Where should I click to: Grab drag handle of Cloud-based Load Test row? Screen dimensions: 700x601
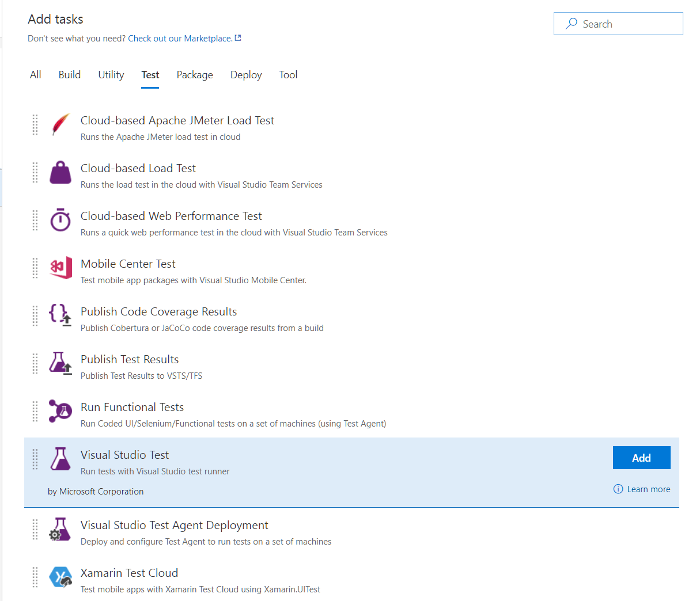pyautogui.click(x=35, y=172)
